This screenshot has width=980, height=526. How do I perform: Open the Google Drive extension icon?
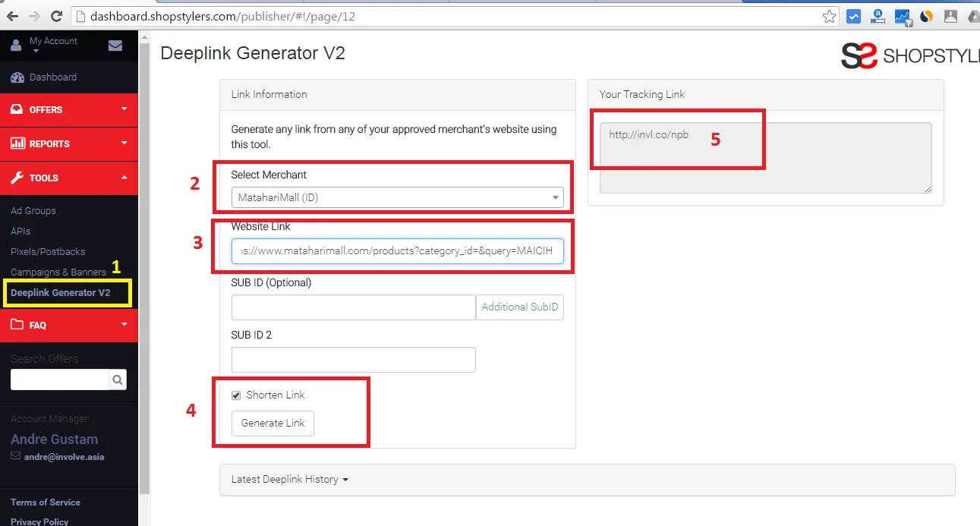(972, 16)
